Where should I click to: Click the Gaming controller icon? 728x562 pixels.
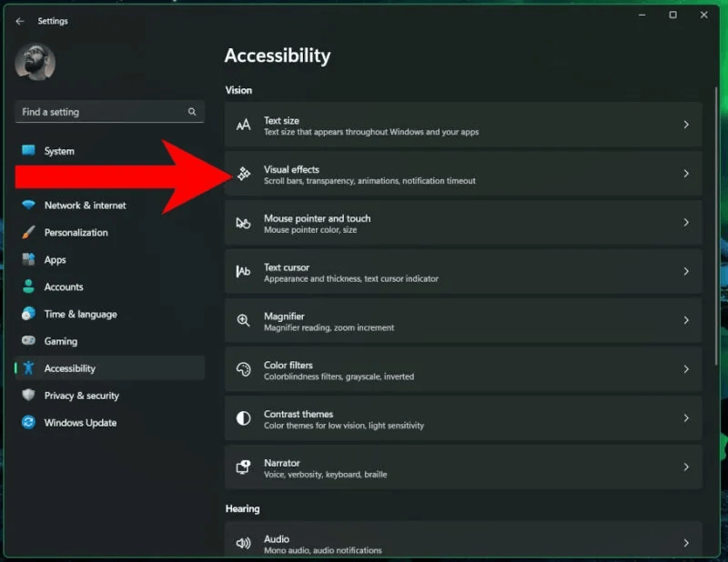click(28, 341)
